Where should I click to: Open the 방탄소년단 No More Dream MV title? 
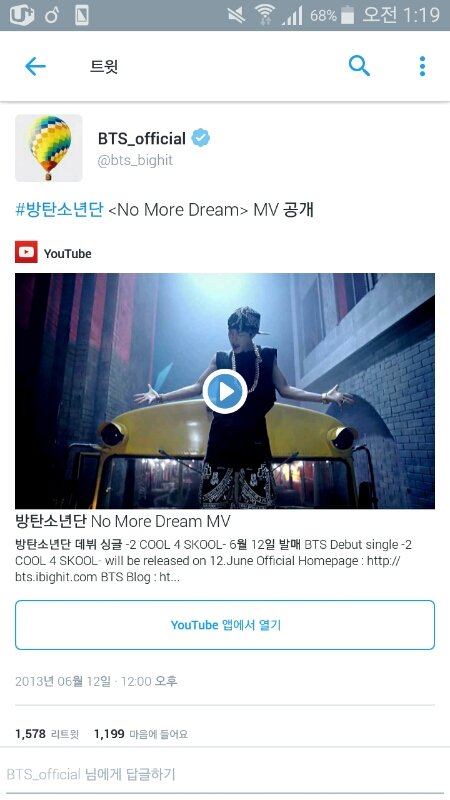[123, 521]
